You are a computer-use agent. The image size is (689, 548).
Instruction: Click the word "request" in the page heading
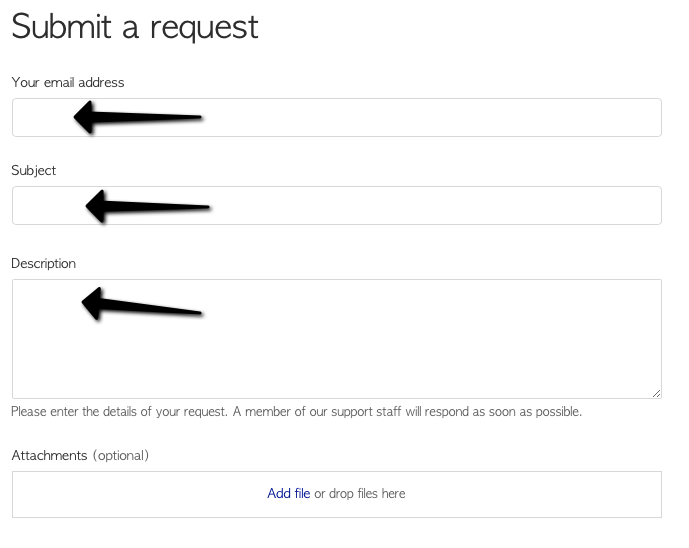(204, 28)
